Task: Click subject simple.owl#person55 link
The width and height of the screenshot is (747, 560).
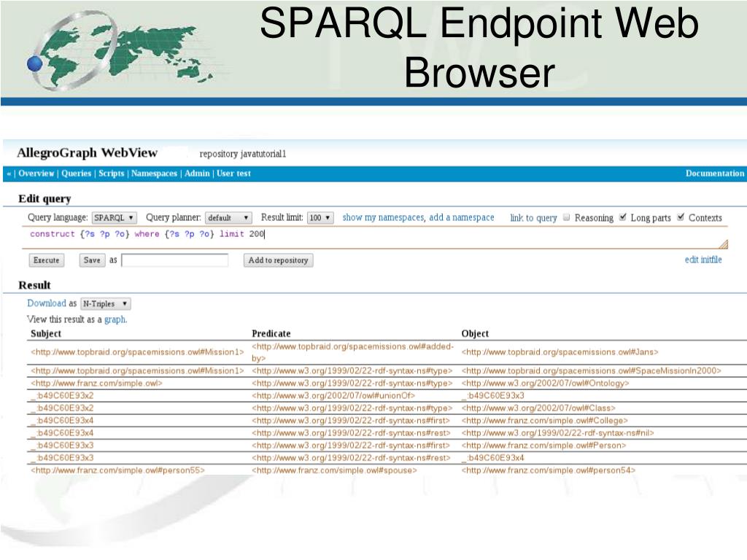Action: [x=117, y=470]
